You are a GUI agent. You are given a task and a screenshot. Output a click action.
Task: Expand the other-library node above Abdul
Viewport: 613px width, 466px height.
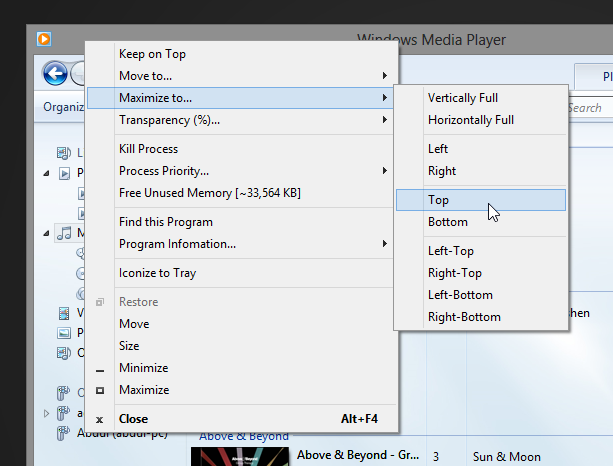pos(47,413)
